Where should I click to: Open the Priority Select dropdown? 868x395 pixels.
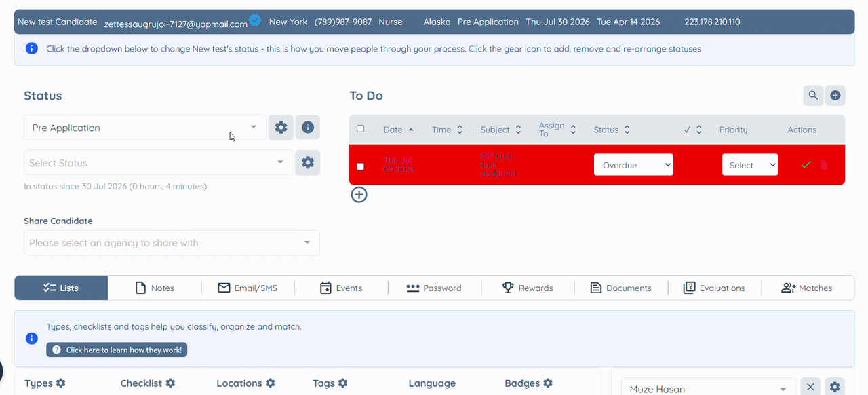(x=750, y=165)
